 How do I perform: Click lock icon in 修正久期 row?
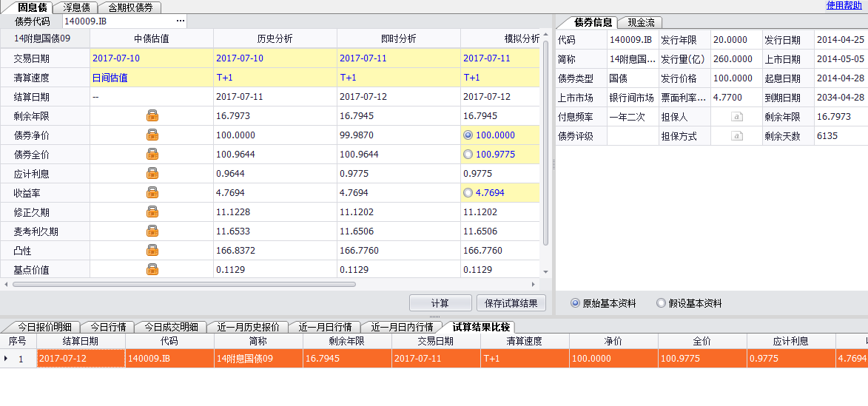click(152, 212)
